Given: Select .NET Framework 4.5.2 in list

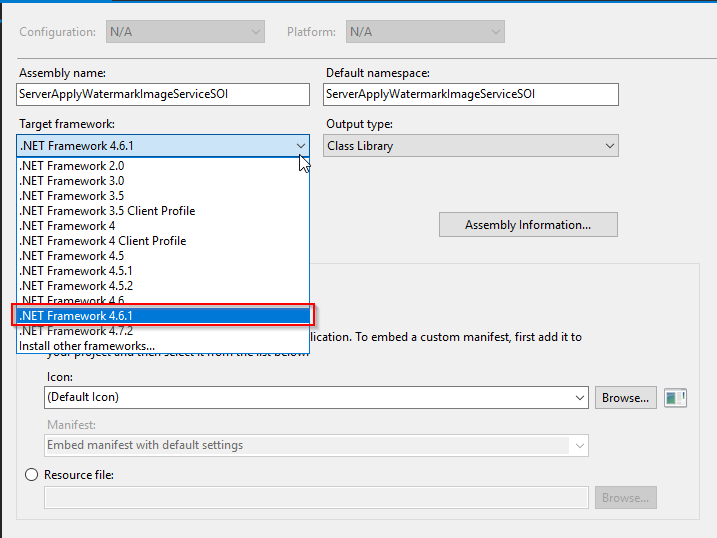Looking at the screenshot, I should (x=163, y=286).
